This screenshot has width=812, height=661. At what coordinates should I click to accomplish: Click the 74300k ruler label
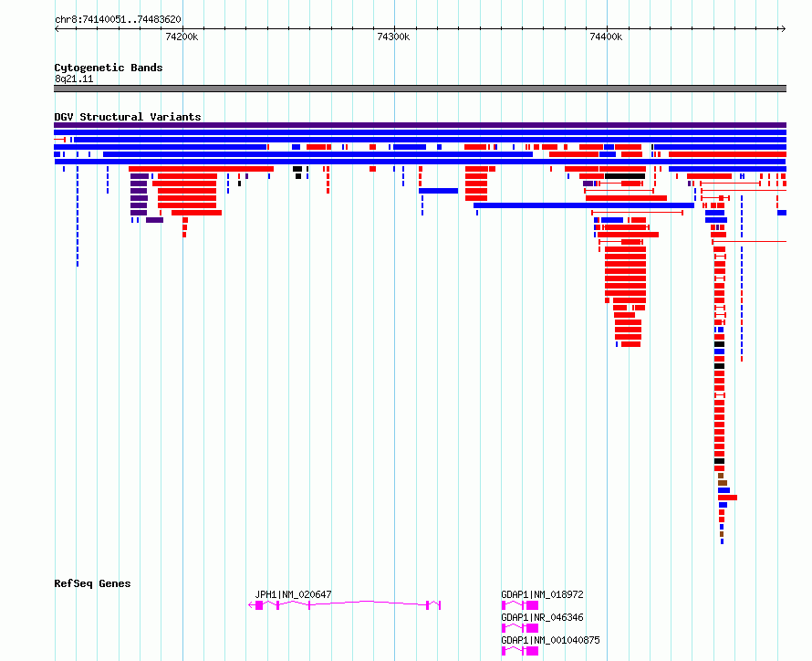click(393, 37)
